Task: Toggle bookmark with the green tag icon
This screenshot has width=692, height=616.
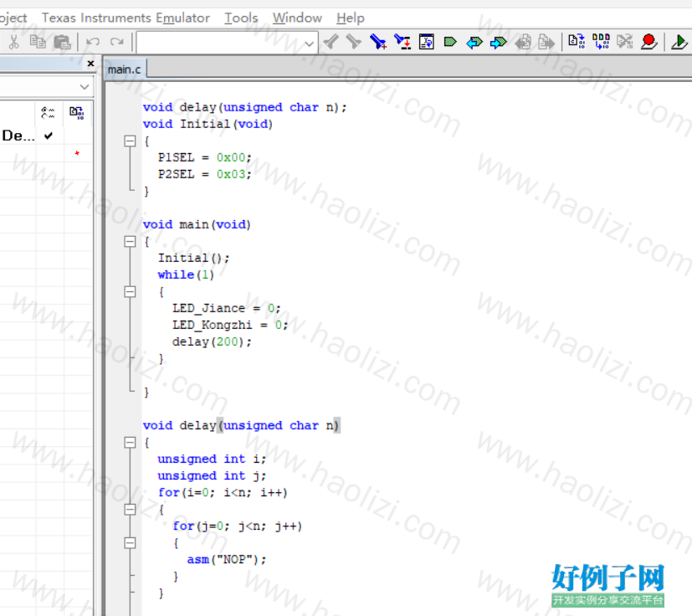Action: (x=450, y=42)
